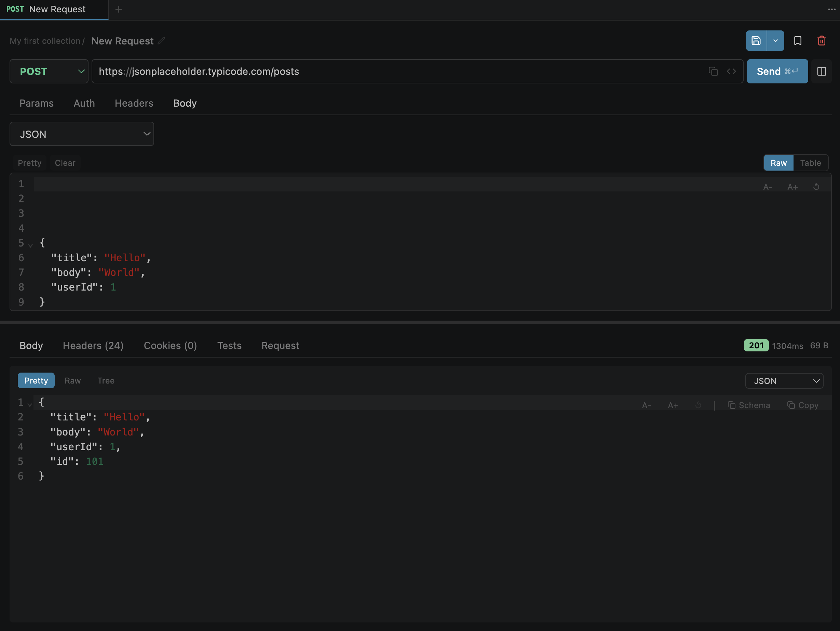Click the 1304ms response time

(x=787, y=346)
